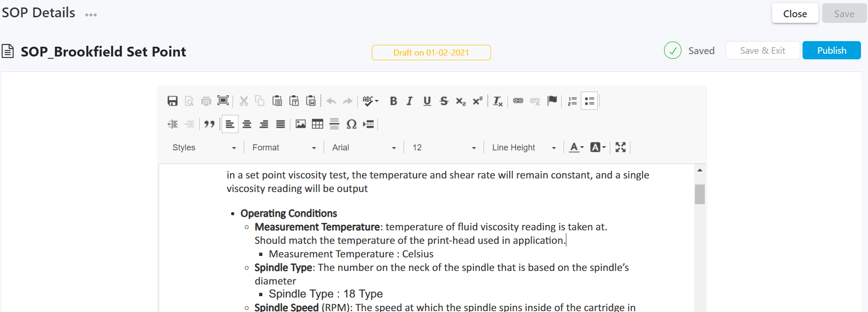This screenshot has width=868, height=312.
Task: Click Paste from Word icon
Action: [x=311, y=101]
